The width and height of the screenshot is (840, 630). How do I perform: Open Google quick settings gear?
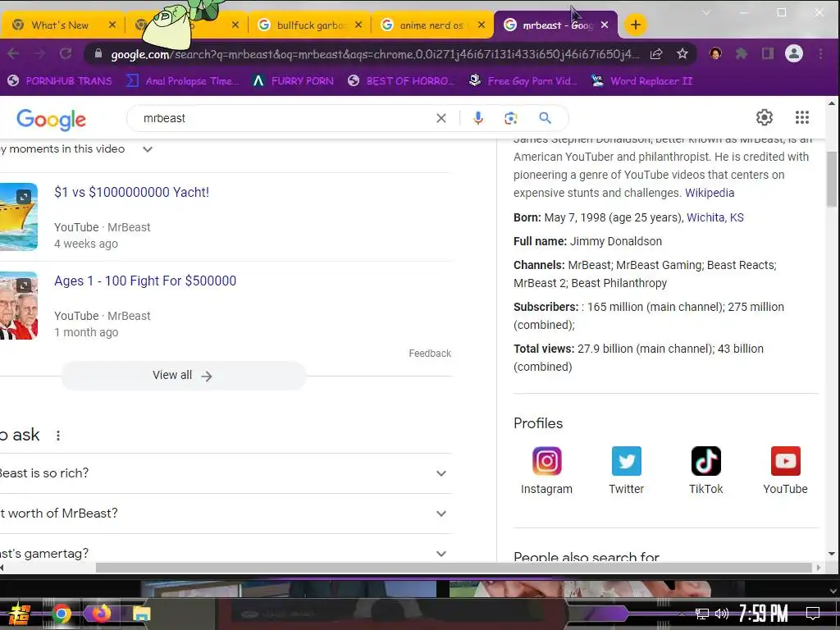coord(764,117)
